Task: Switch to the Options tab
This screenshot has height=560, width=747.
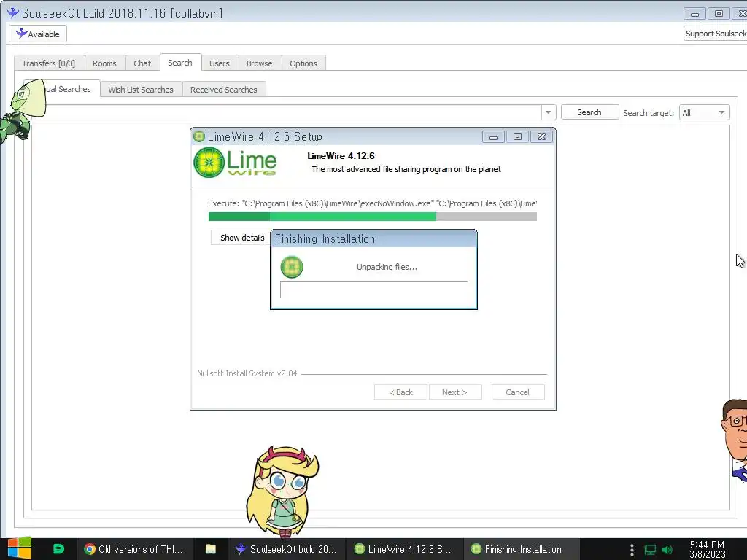Action: (x=303, y=63)
